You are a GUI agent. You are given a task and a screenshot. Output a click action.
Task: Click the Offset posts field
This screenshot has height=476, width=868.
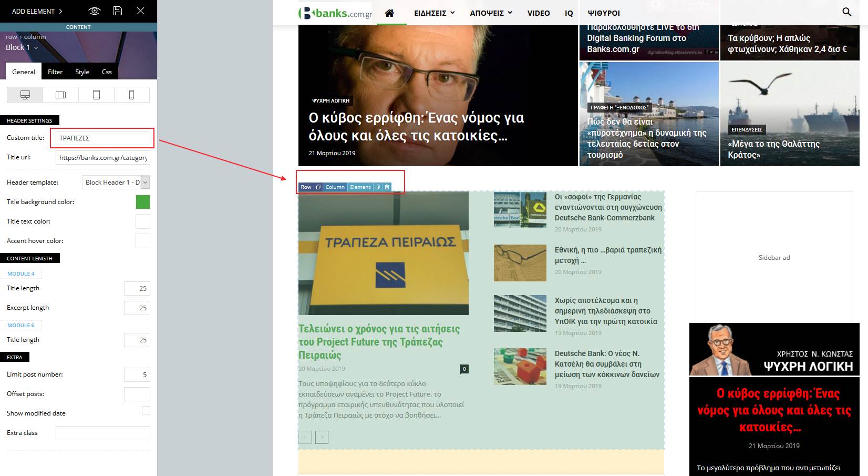(137, 394)
